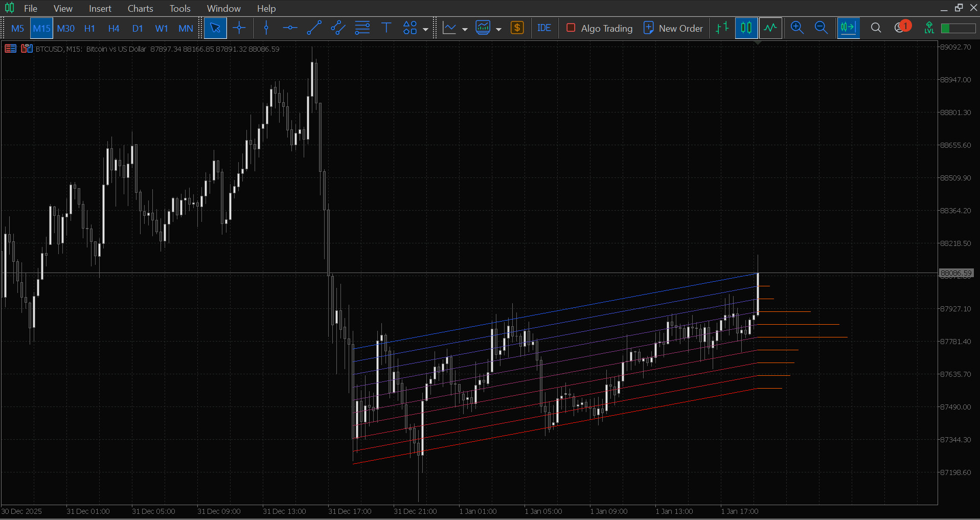The height and width of the screenshot is (520, 980).
Task: Expand the line chart type dropdown arrow
Action: pyautogui.click(x=465, y=29)
